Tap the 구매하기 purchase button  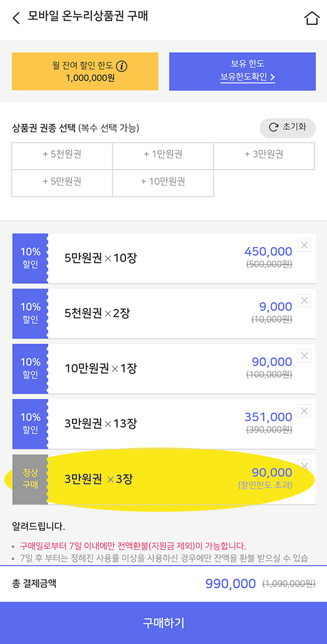tap(163, 623)
